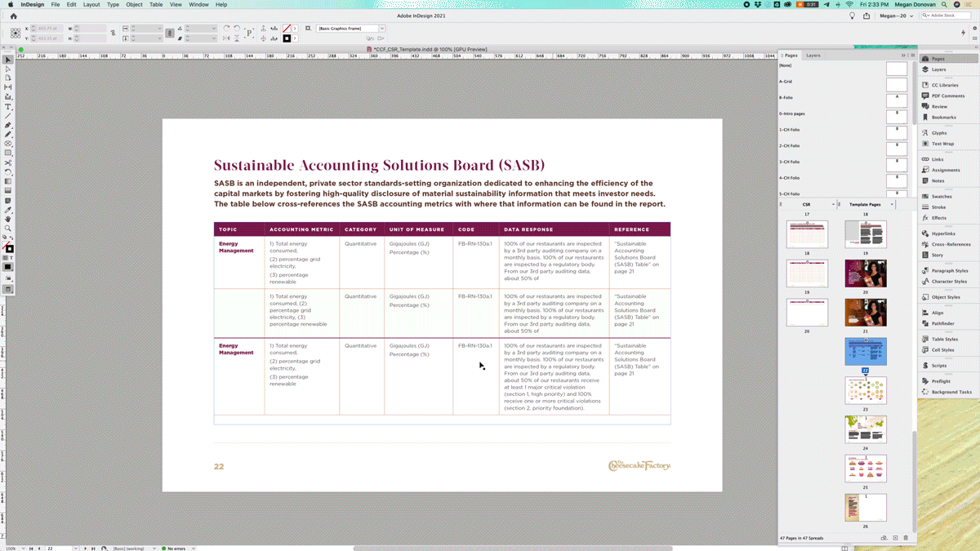980x551 pixels.
Task: Open the Hyperlinks panel button
Action: [943, 233]
